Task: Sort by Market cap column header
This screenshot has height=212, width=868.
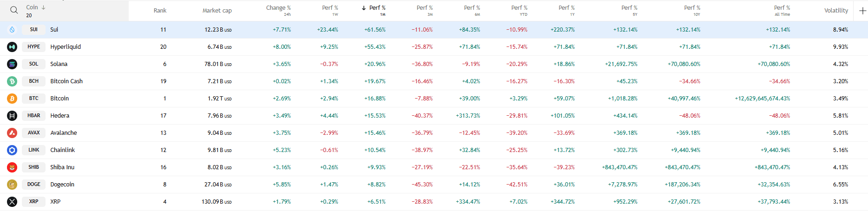Action: pyautogui.click(x=217, y=11)
